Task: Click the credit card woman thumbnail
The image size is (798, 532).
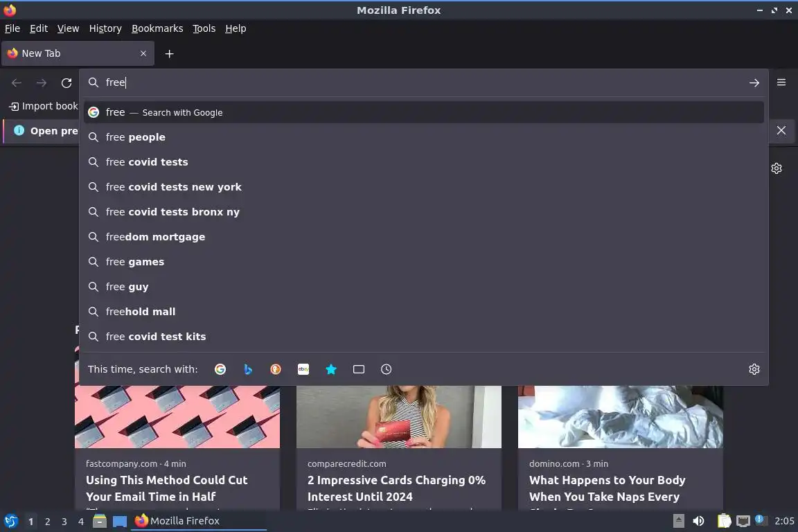Action: pos(398,417)
